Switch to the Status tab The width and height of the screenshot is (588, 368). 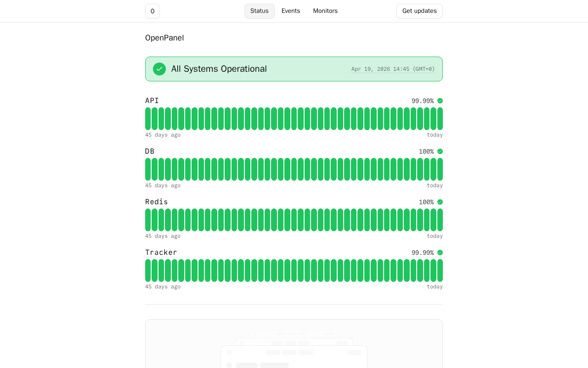(259, 11)
